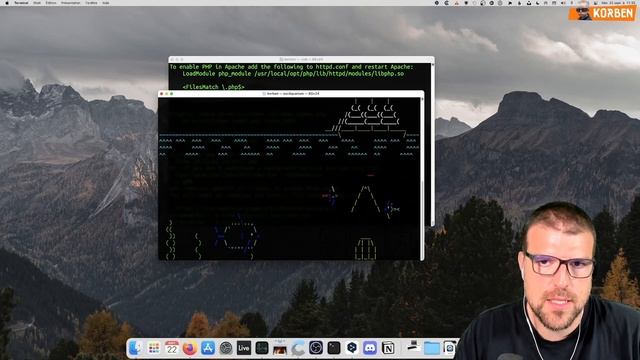Image resolution: width=640 pixels, height=360 pixels.
Task: Open the grey C-shaped app icon in the dock
Action: [298, 348]
